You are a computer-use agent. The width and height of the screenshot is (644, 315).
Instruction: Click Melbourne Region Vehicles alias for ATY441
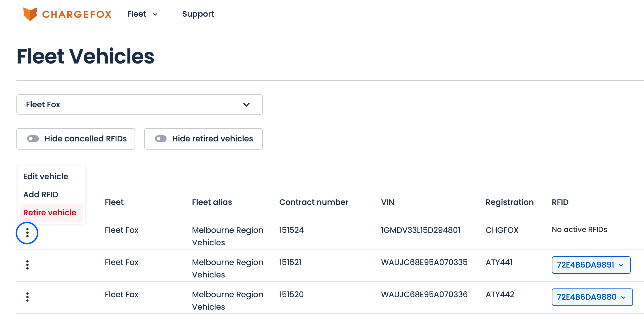228,268
